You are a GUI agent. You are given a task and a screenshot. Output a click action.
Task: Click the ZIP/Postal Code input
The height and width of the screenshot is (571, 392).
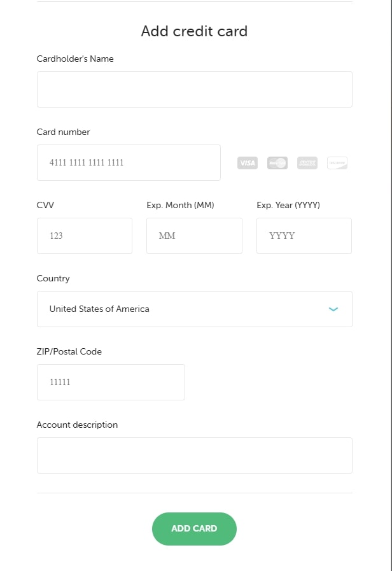click(x=111, y=382)
